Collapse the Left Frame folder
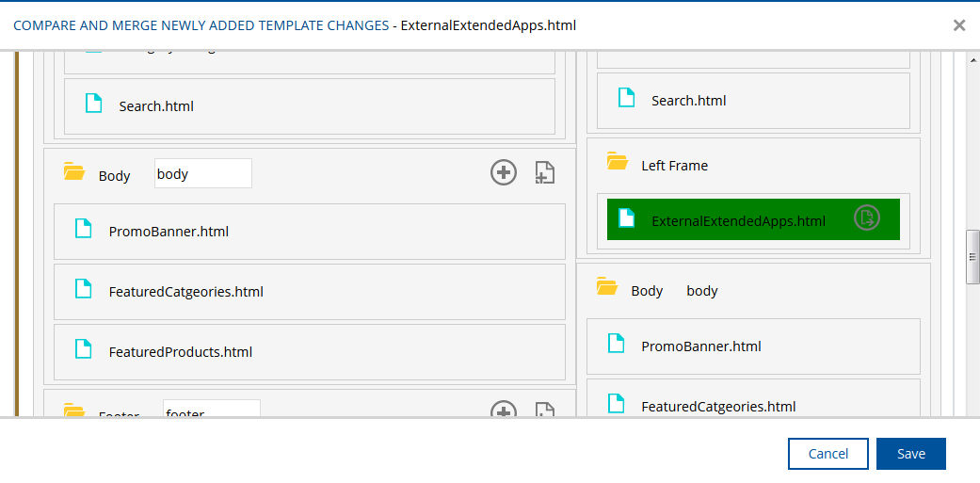980x483 pixels. tap(618, 162)
